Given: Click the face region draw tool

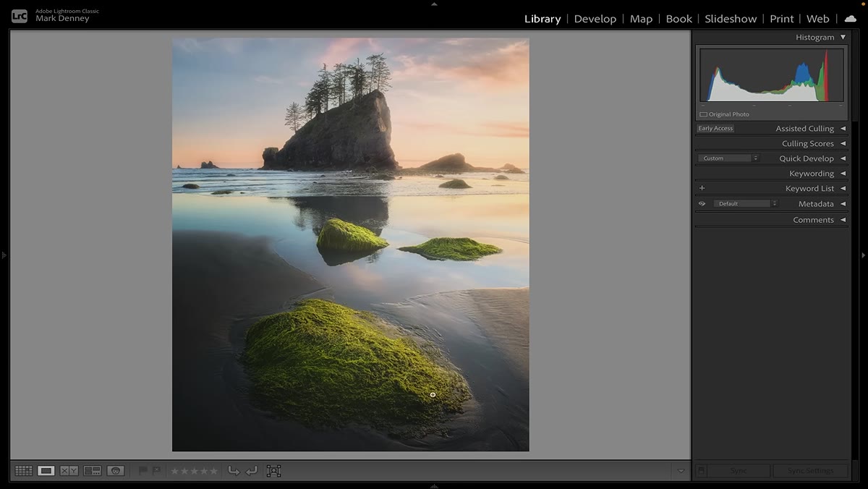Looking at the screenshot, I should click(273, 471).
